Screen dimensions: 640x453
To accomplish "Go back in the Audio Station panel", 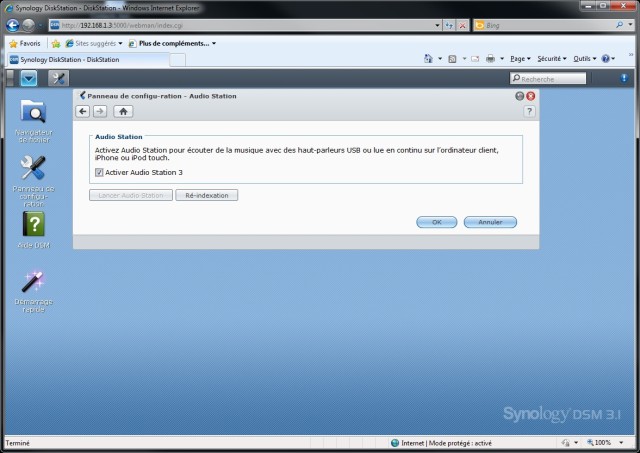I will point(83,111).
